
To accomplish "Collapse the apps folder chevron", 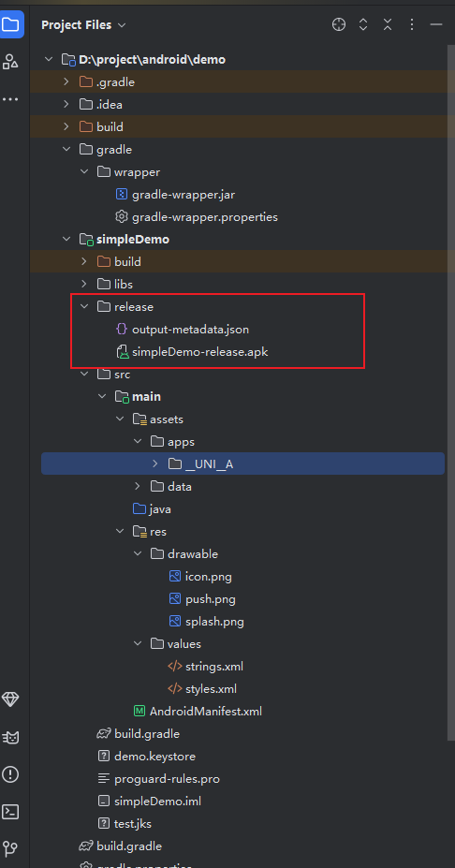I will point(138,442).
